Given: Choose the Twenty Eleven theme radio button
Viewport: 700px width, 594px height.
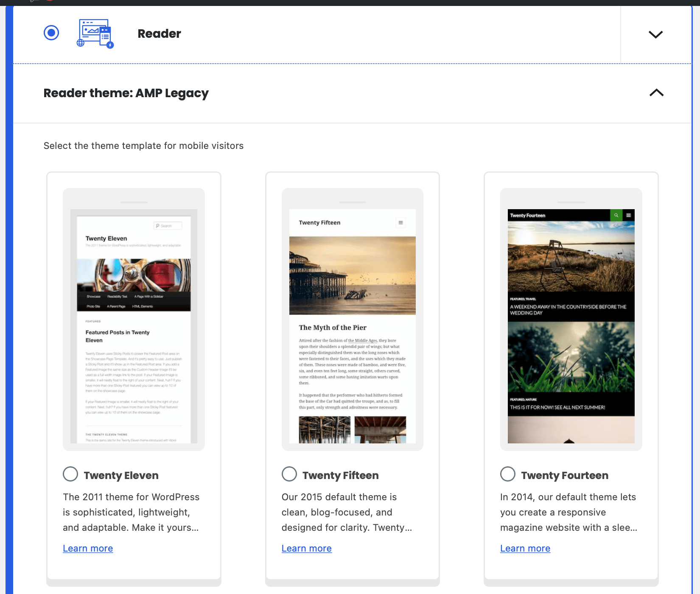Looking at the screenshot, I should click(x=70, y=474).
